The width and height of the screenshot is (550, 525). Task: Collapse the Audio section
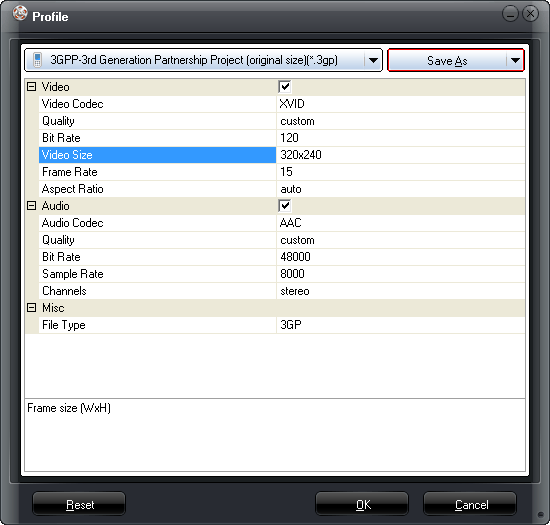(32, 206)
